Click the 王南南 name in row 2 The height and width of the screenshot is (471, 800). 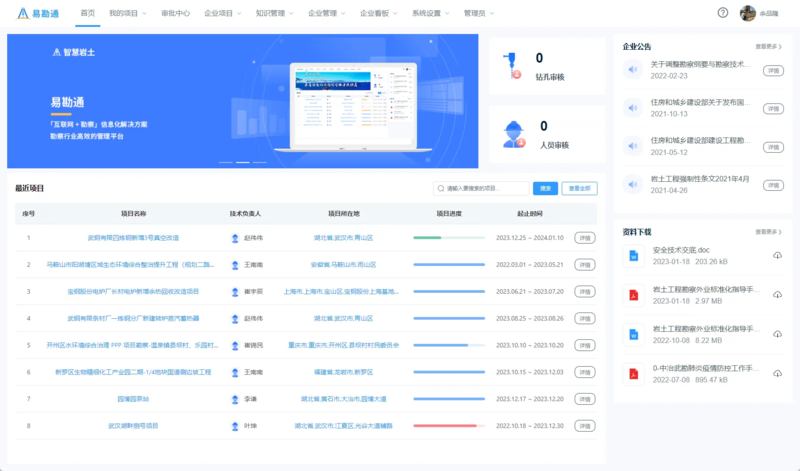coord(253,265)
